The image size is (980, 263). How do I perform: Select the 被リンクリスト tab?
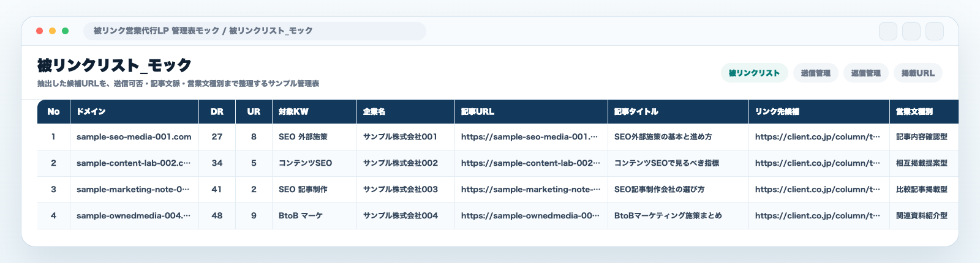point(754,73)
